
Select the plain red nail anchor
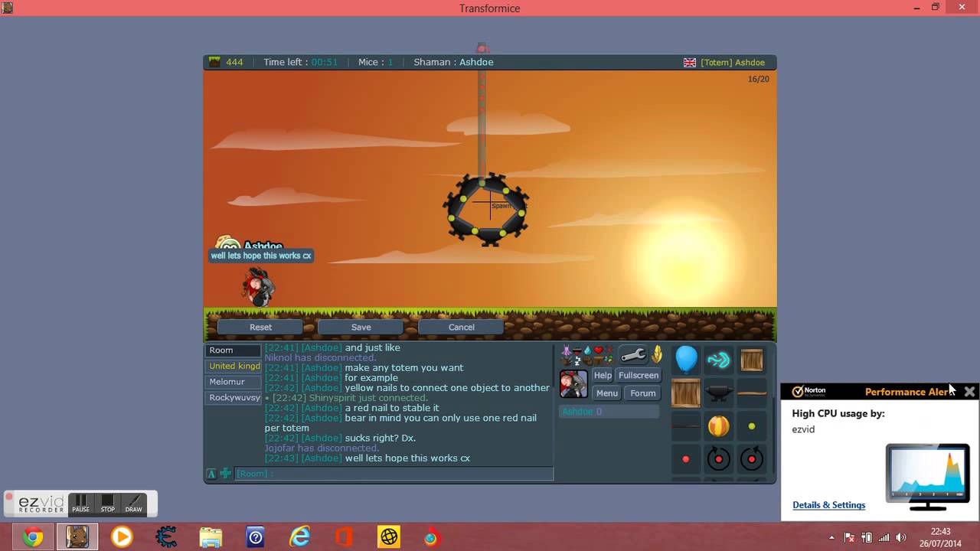pos(685,459)
